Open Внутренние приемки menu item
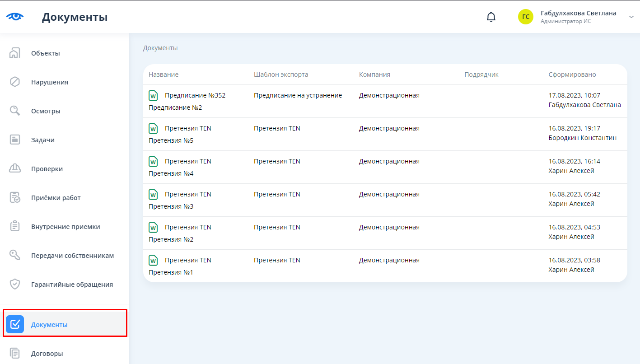This screenshot has height=364, width=640. tap(65, 227)
